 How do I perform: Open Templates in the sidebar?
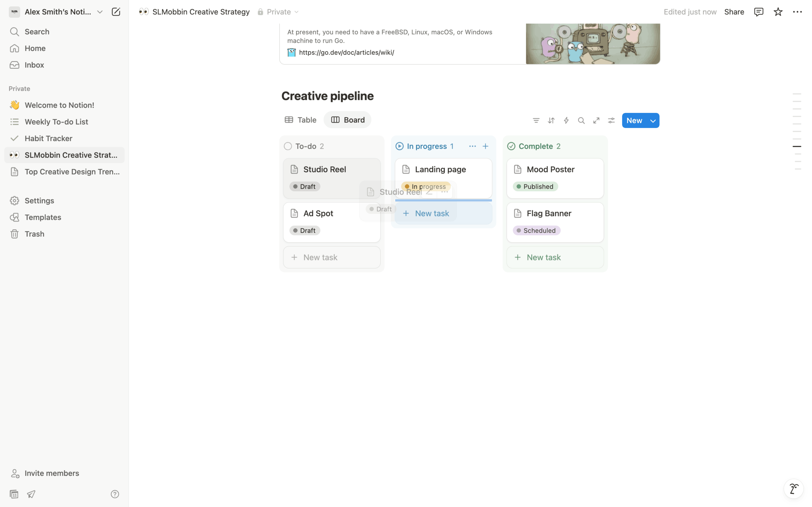tap(43, 217)
